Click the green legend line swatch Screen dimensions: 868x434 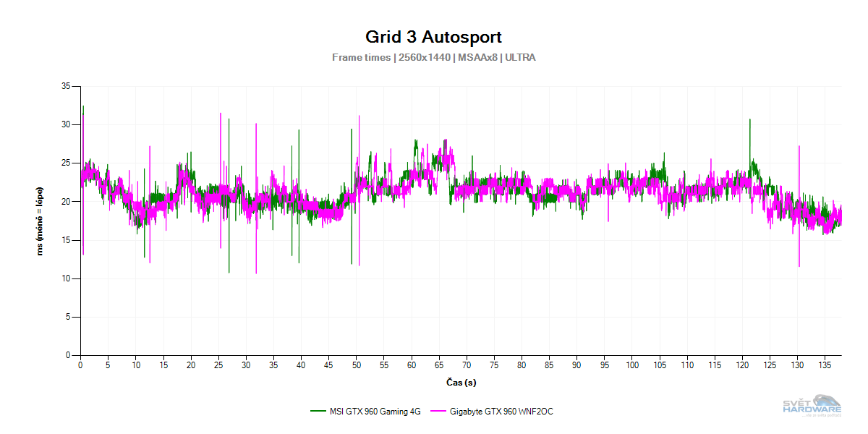pyautogui.click(x=318, y=412)
